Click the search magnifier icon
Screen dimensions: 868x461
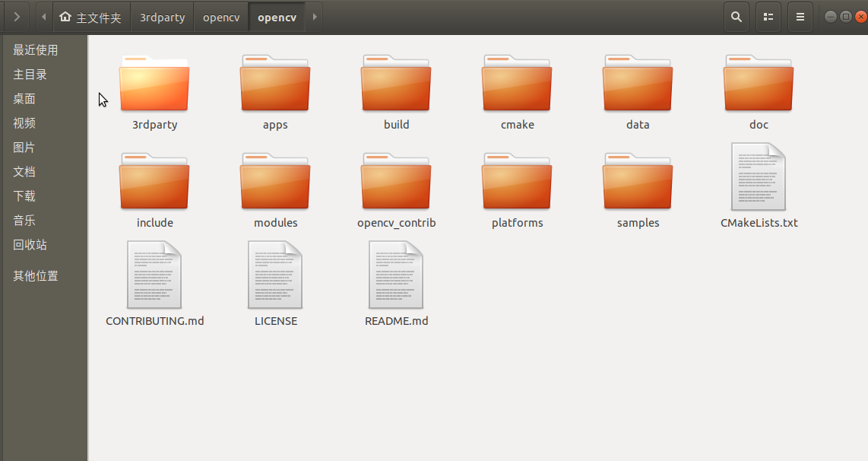[x=737, y=17]
